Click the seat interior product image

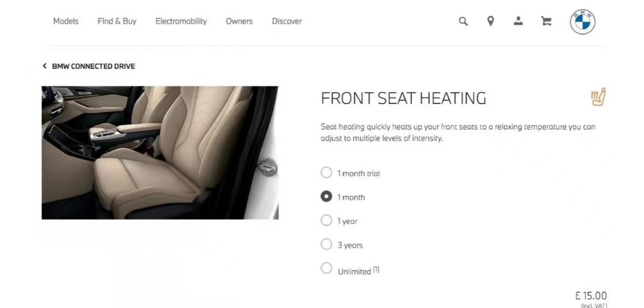click(x=160, y=152)
